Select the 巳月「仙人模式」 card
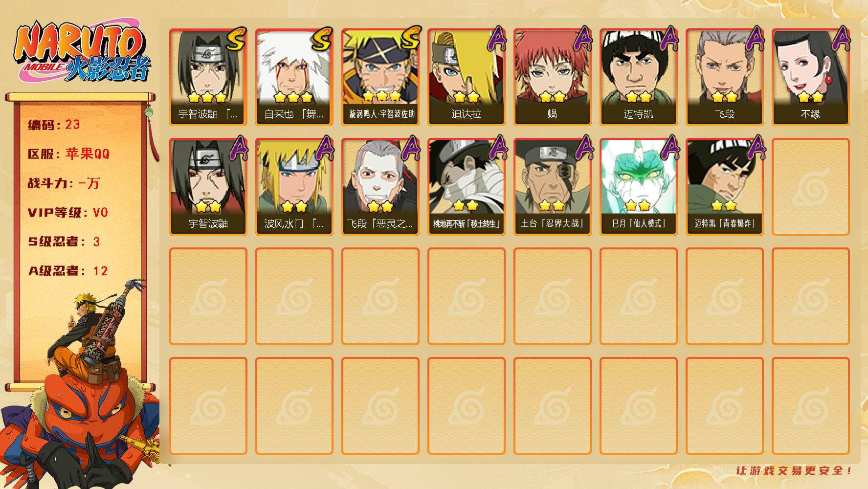 (638, 187)
